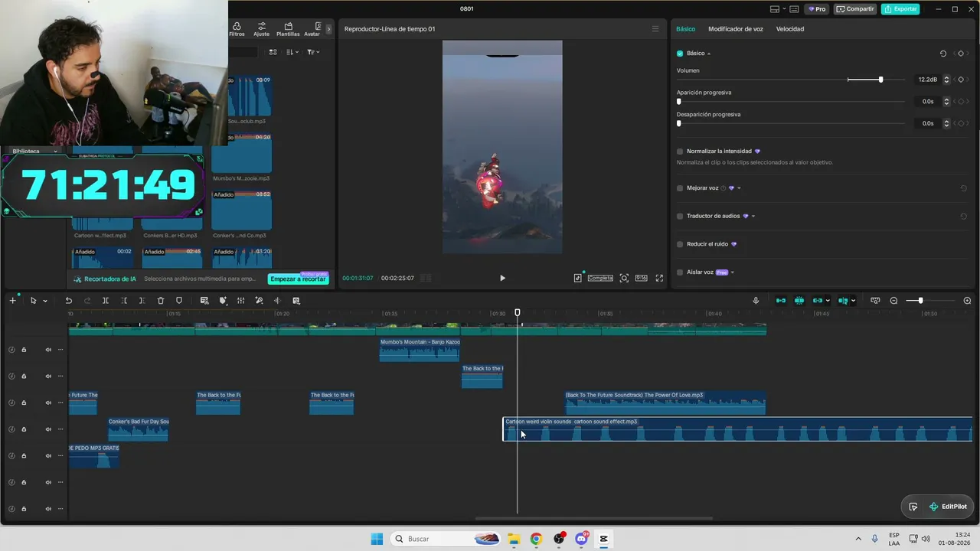The image size is (980, 551).
Task: Show more media toolbar tabs arrow
Action: (328, 29)
